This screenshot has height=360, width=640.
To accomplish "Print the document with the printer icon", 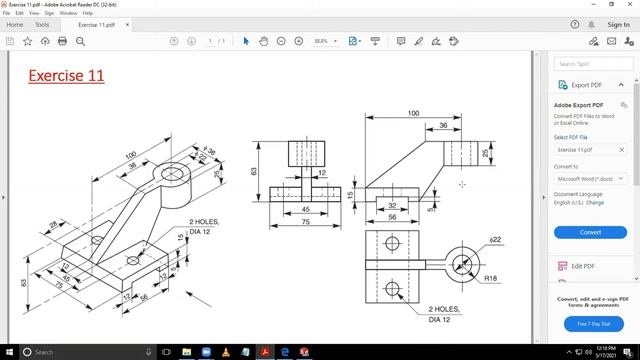I will click(62, 41).
